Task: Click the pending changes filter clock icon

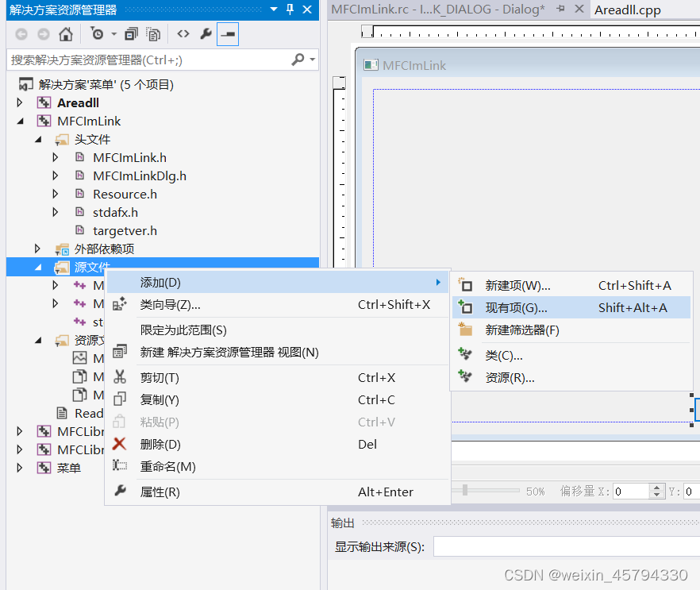Action: [95, 34]
